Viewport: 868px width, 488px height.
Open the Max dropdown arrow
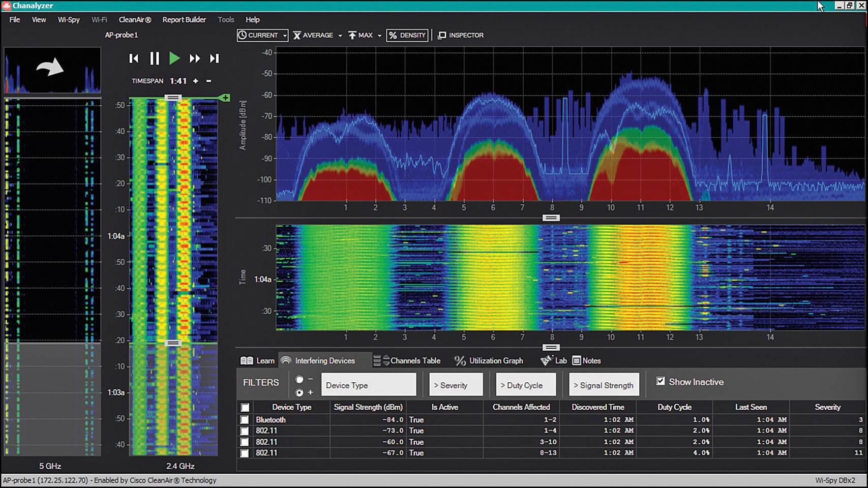[x=379, y=36]
